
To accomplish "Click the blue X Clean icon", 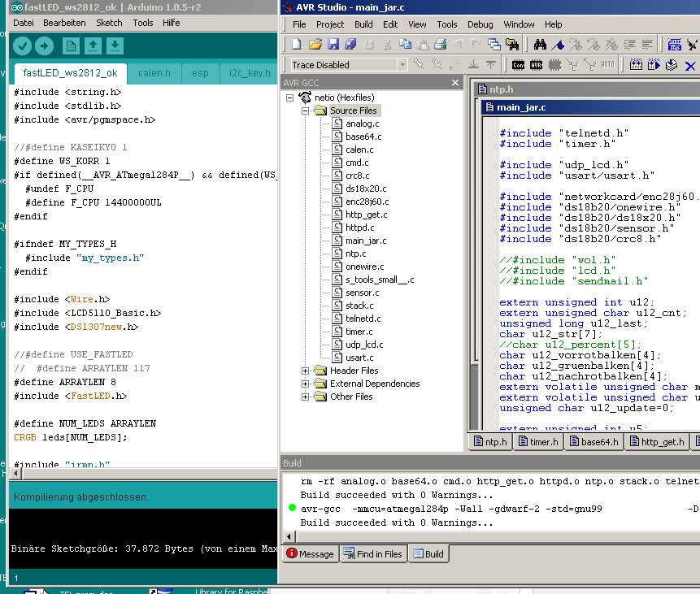I will click(x=690, y=66).
